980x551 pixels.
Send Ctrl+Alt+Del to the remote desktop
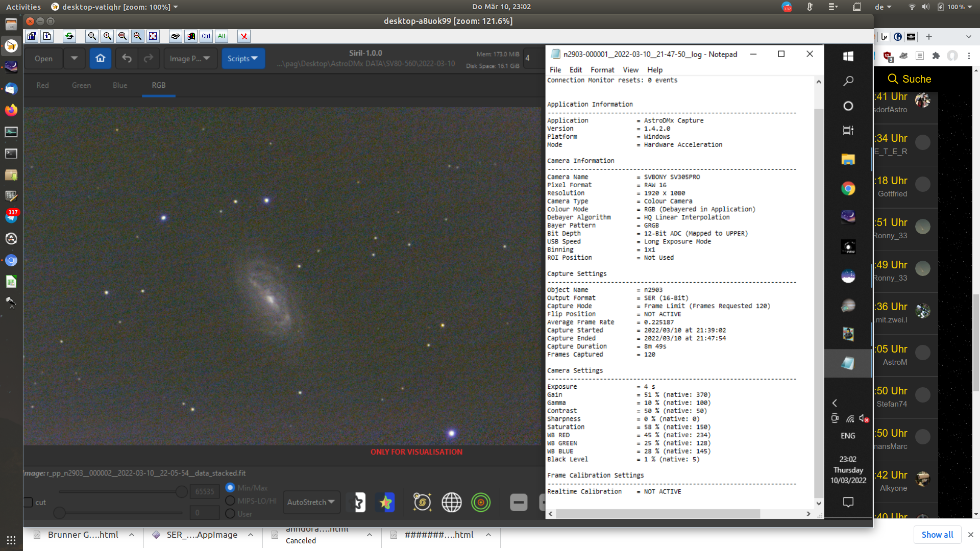point(176,36)
